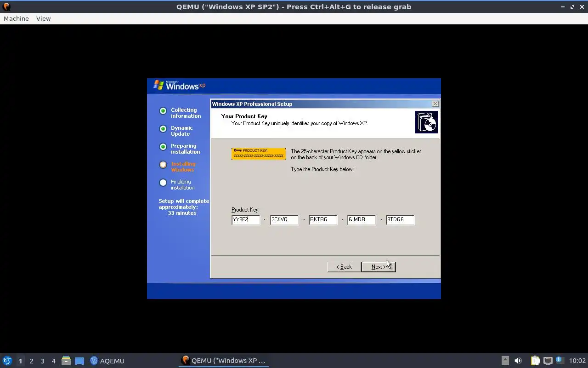The width and height of the screenshot is (588, 368).
Task: Switch to workspace 3
Action: (42, 361)
